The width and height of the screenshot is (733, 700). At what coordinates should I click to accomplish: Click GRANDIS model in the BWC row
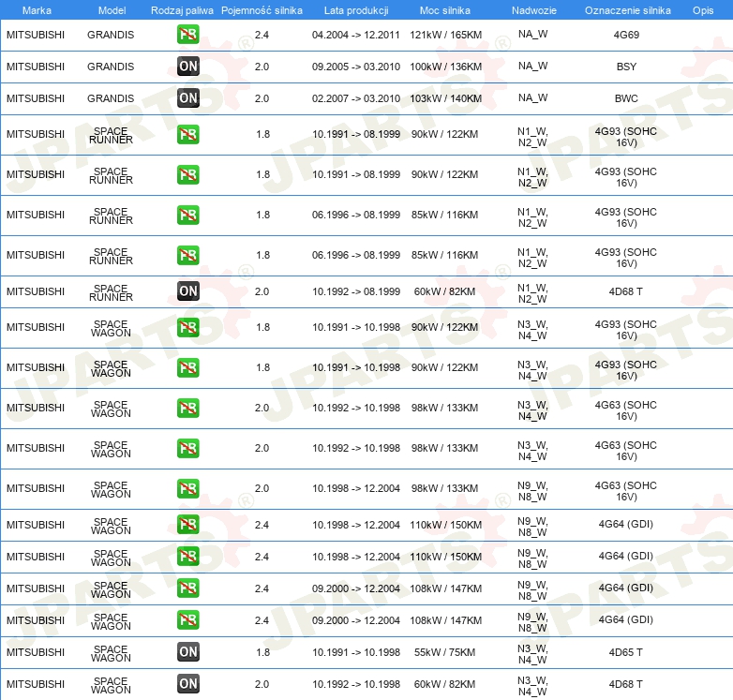click(x=111, y=98)
